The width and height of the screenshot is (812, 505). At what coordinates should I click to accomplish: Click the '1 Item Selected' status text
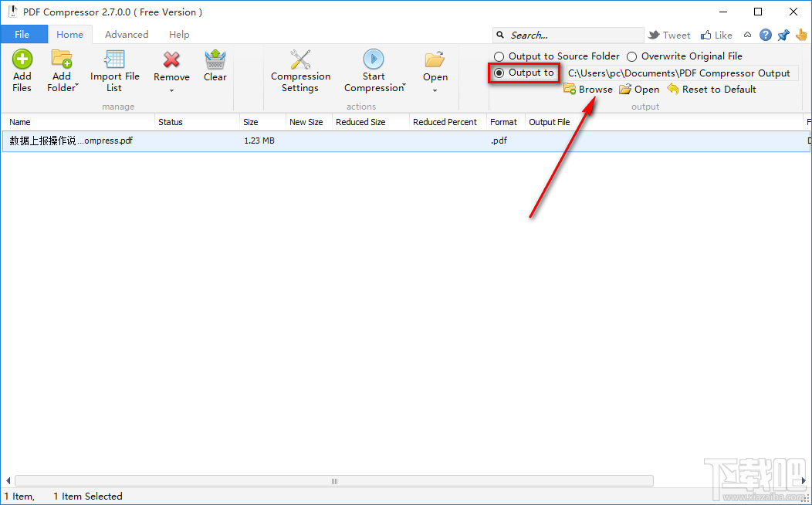tap(88, 497)
